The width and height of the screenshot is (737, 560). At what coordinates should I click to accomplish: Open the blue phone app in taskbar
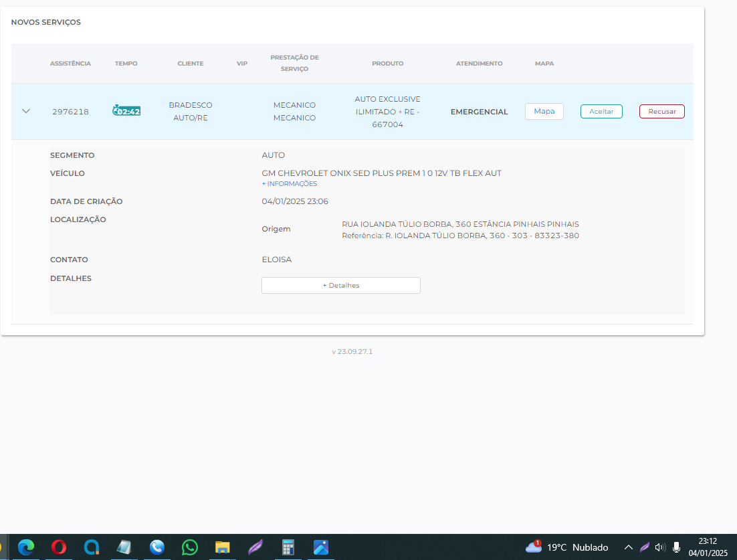click(157, 547)
